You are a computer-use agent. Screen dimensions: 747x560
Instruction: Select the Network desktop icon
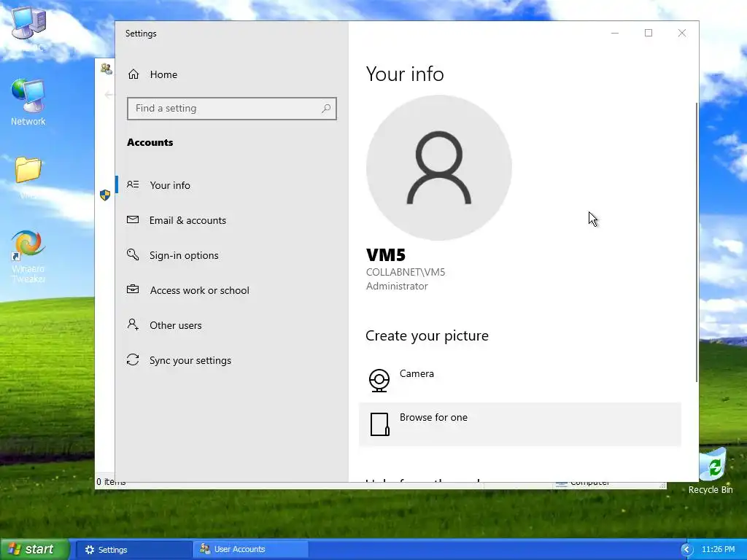coord(28,103)
